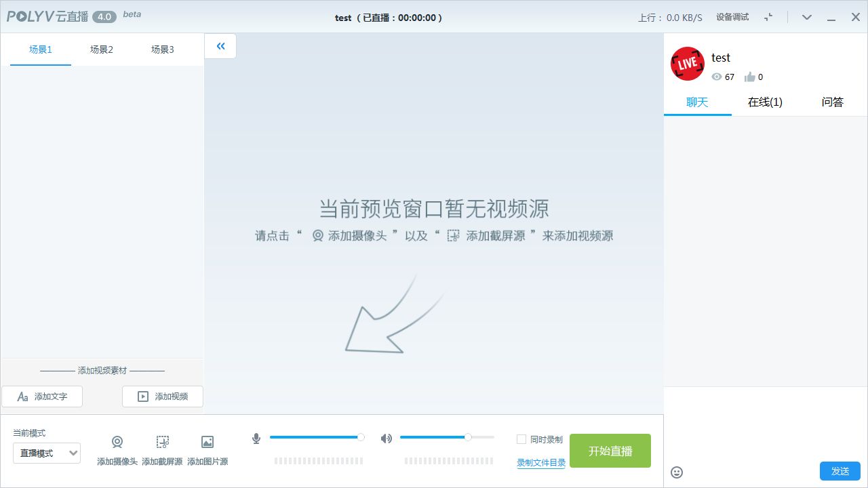The height and width of the screenshot is (488, 868).
Task: Click the 当前模式 label
Action: click(x=29, y=433)
